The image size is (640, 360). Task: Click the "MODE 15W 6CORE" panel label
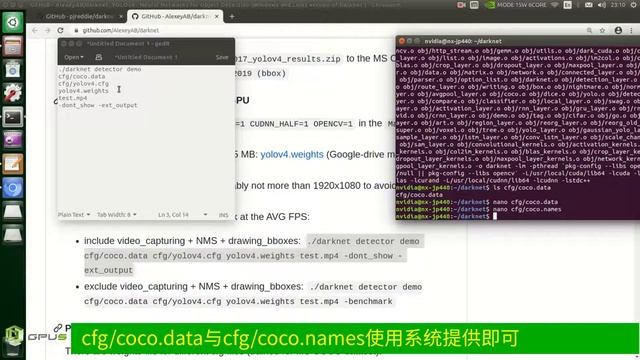pos(522,5)
